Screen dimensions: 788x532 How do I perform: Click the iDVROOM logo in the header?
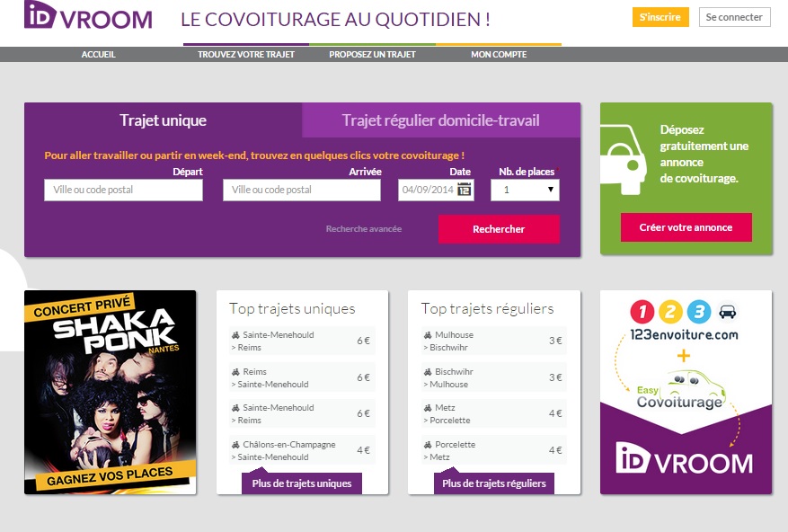pos(88,15)
